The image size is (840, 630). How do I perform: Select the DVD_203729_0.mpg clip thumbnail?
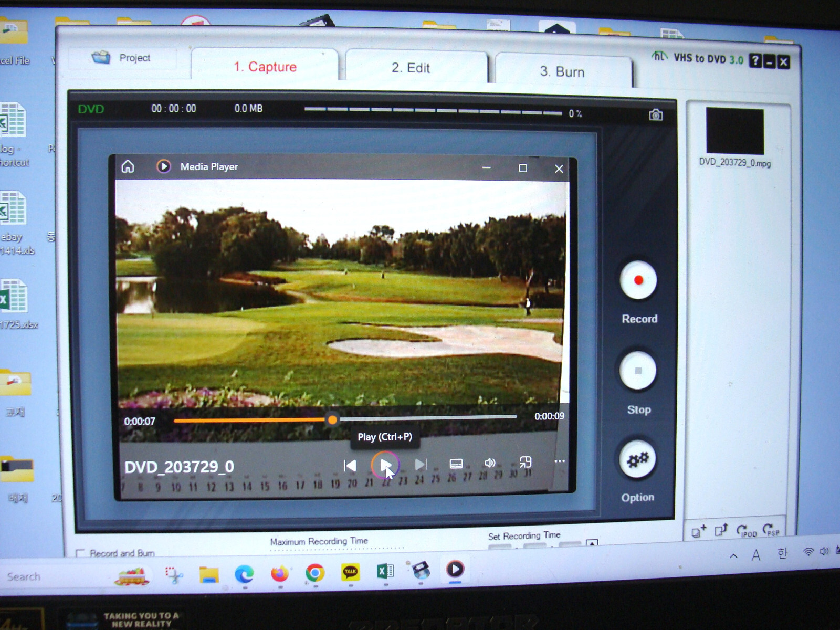734,131
